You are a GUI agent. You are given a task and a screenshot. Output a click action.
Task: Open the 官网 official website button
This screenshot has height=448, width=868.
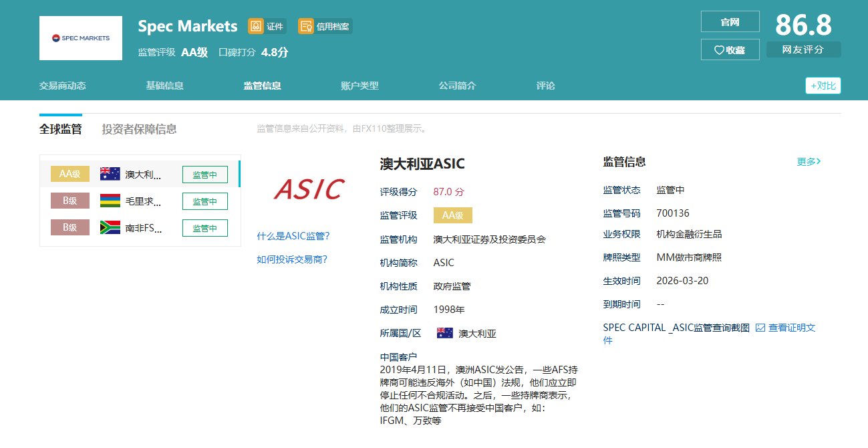[x=730, y=22]
